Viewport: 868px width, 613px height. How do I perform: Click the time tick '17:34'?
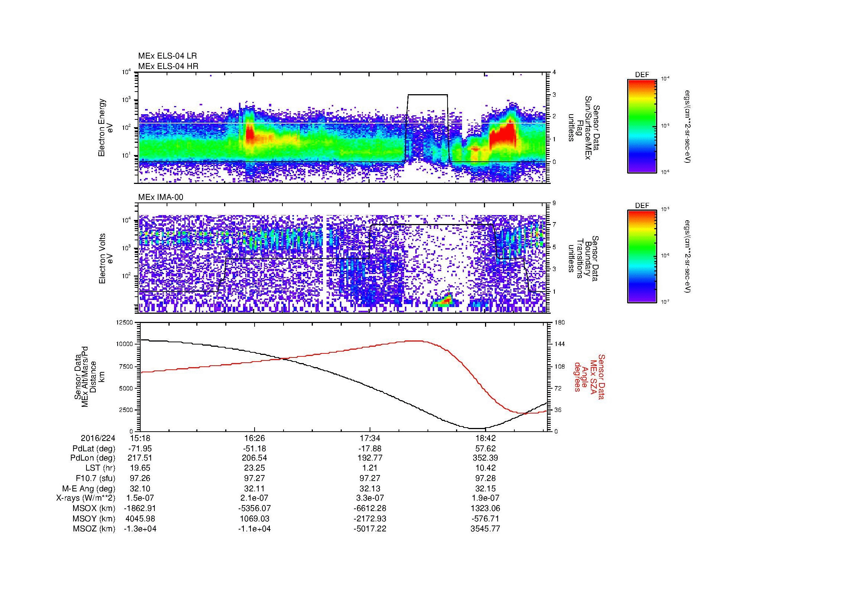click(370, 438)
